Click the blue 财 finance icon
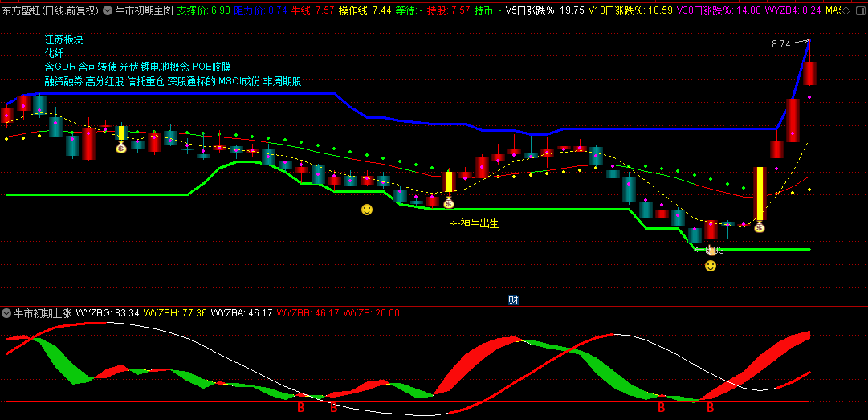The image size is (868, 420). 513,300
